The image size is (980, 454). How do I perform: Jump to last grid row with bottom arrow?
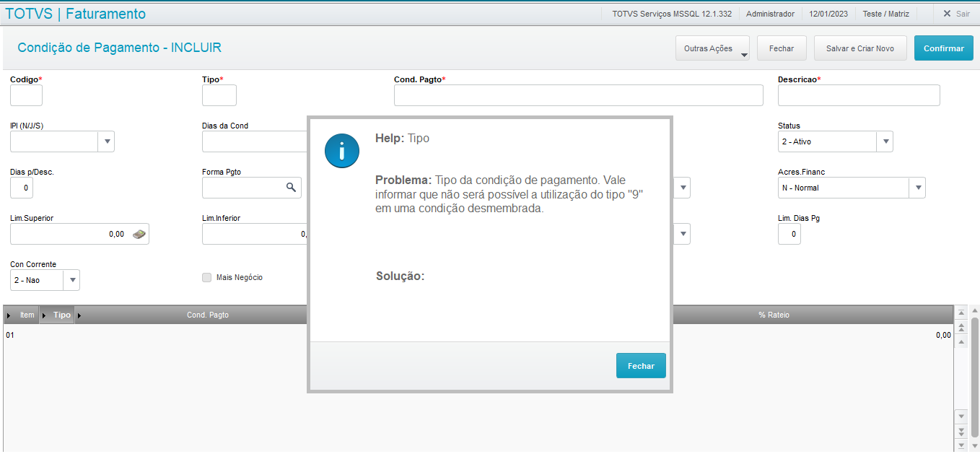tap(961, 445)
